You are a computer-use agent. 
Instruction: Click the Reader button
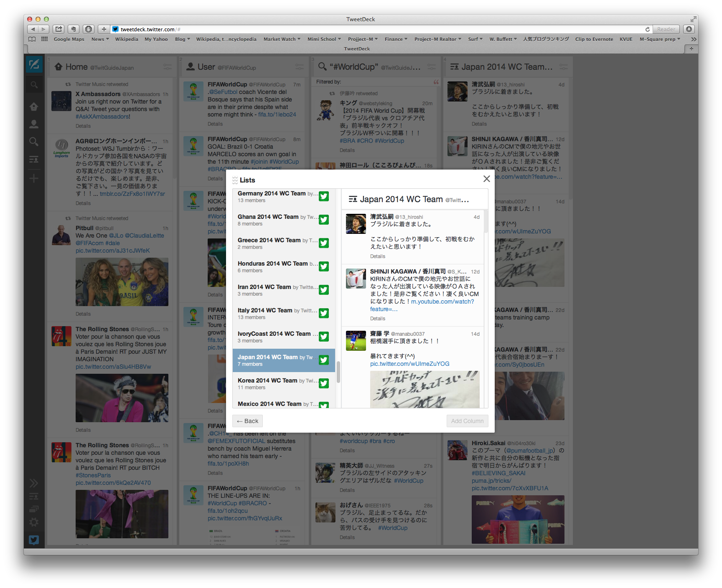[666, 29]
